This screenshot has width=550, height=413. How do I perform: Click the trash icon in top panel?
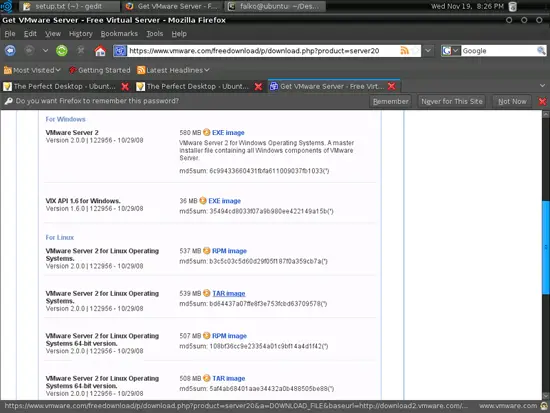(x=512, y=6)
